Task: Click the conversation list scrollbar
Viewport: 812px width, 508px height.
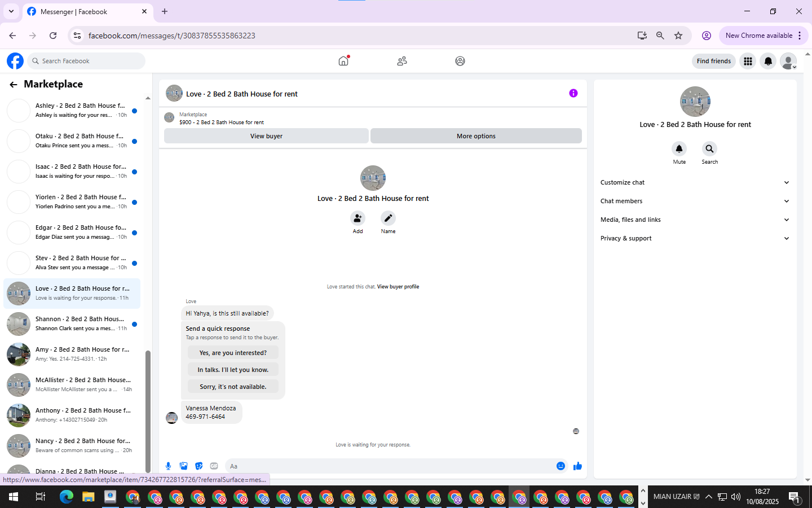Action: coord(148,412)
